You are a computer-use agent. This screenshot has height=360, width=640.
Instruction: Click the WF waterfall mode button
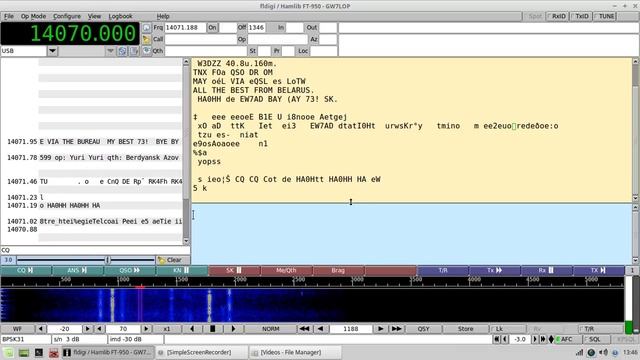tap(17, 329)
